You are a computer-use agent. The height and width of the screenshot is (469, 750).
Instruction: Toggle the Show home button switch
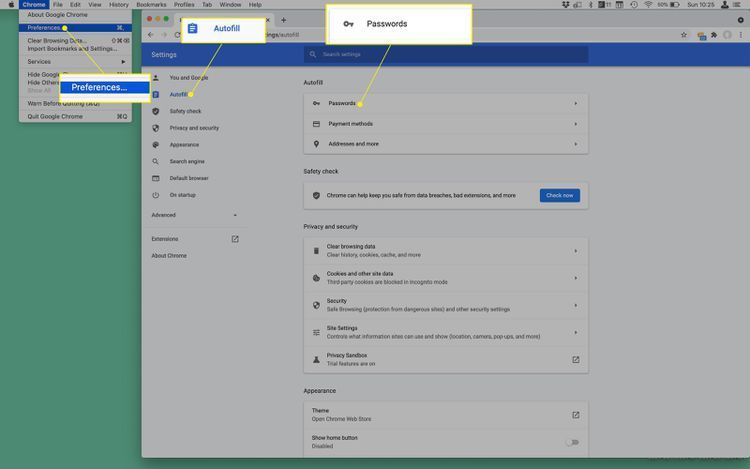[x=572, y=441]
